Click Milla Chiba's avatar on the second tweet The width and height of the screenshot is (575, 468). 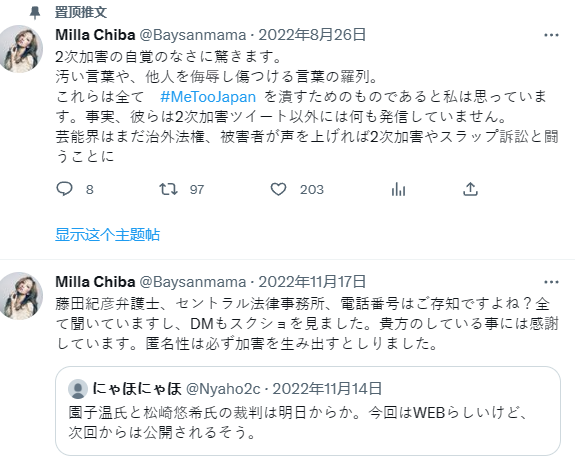tap(20, 296)
